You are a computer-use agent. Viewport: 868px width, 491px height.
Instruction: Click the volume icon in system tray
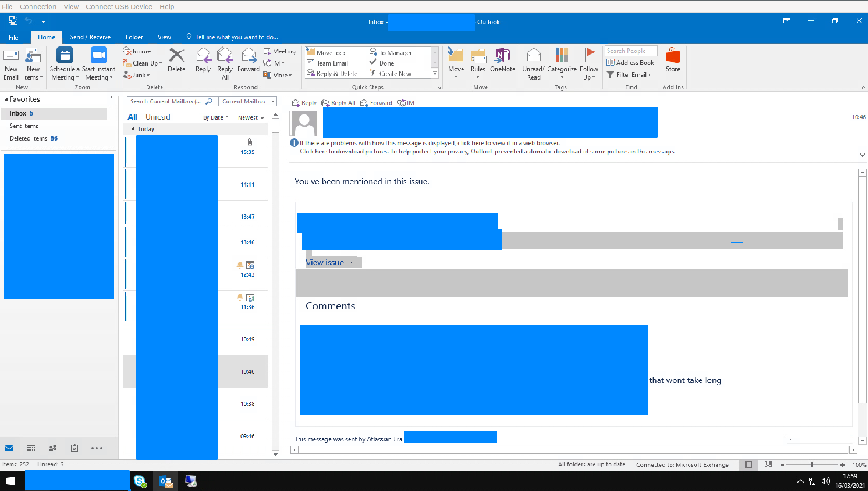(x=826, y=481)
